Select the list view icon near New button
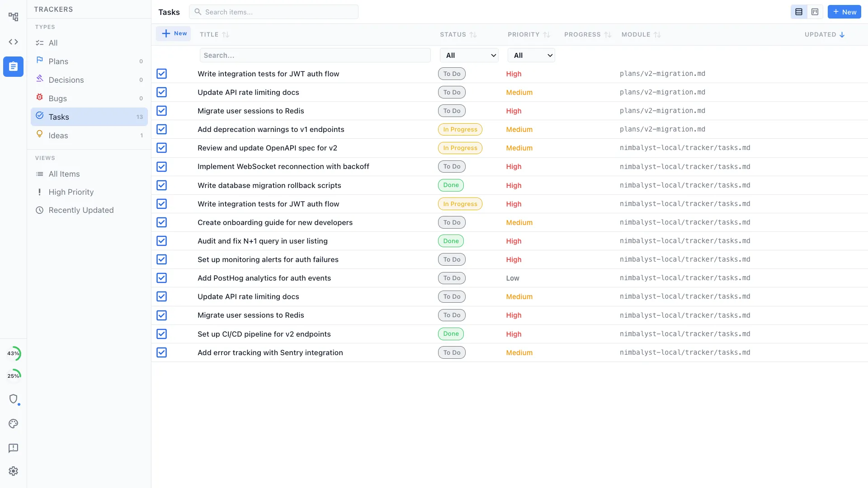The height and width of the screenshot is (488, 868). pos(798,12)
